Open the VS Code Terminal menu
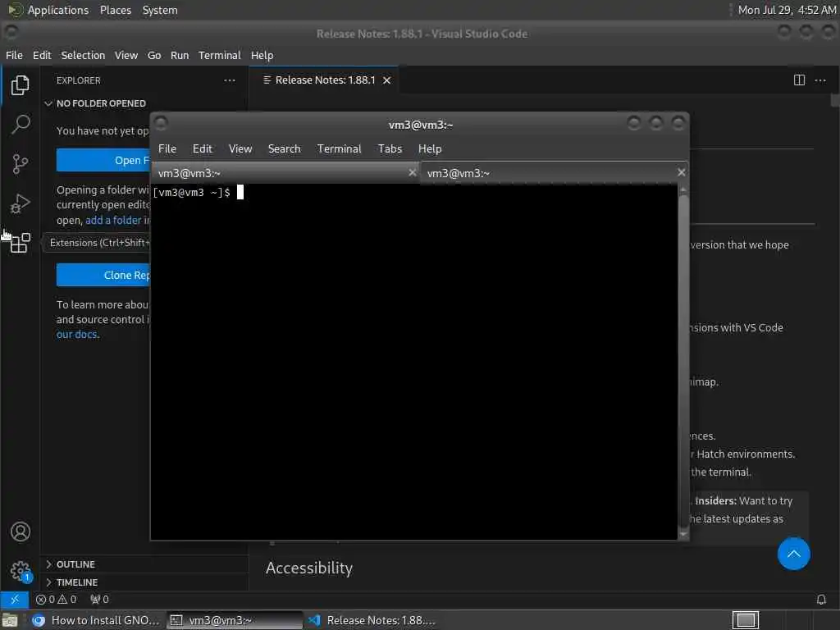Image resolution: width=840 pixels, height=630 pixels. (220, 55)
